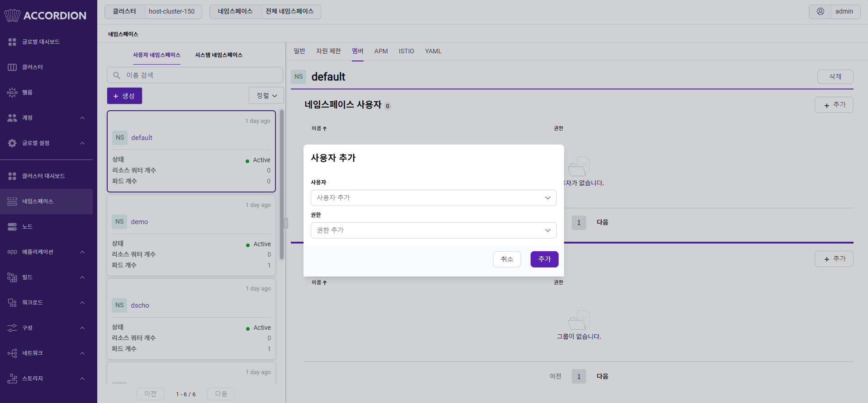Confirm with the purple 추가 button
Viewport: 868px width, 403px height.
click(544, 259)
